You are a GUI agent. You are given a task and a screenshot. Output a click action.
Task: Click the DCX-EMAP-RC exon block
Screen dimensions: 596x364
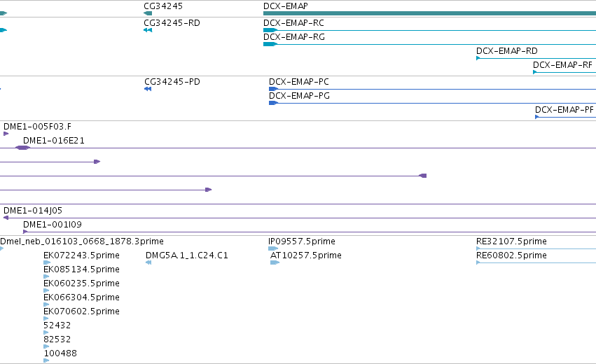click(x=270, y=30)
